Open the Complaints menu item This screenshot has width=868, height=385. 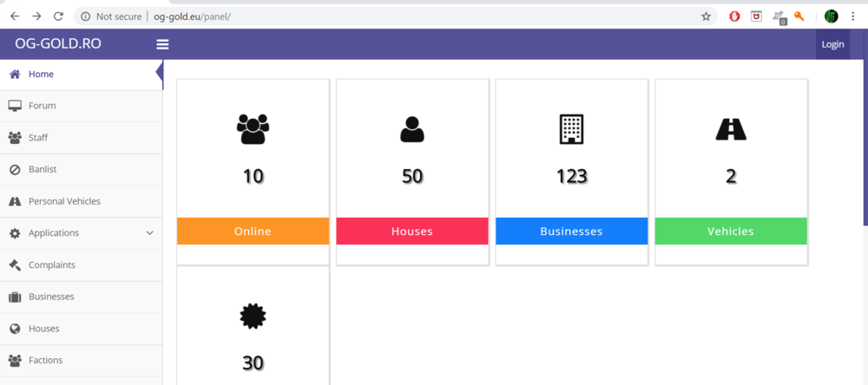pos(82,265)
